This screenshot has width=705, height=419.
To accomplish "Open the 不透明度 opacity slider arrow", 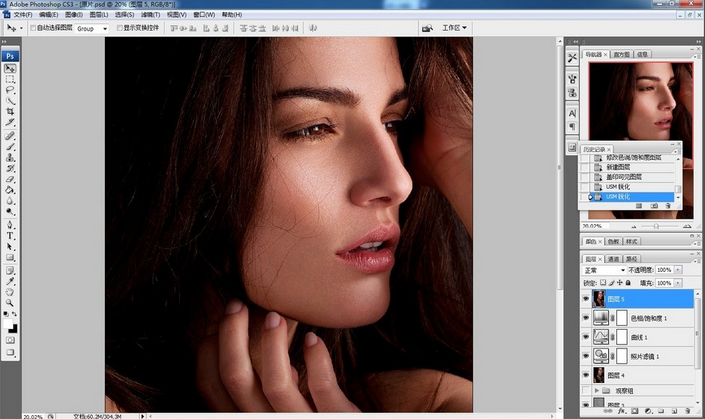I will (x=678, y=270).
